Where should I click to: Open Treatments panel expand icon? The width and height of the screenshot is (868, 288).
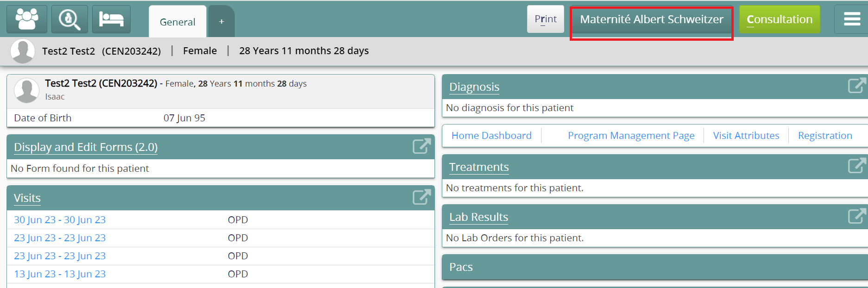[x=856, y=166]
